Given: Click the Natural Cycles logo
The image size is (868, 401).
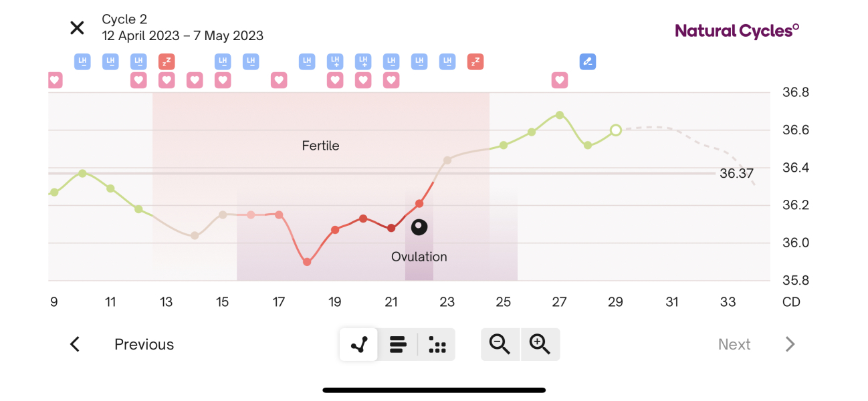Looking at the screenshot, I should [737, 31].
